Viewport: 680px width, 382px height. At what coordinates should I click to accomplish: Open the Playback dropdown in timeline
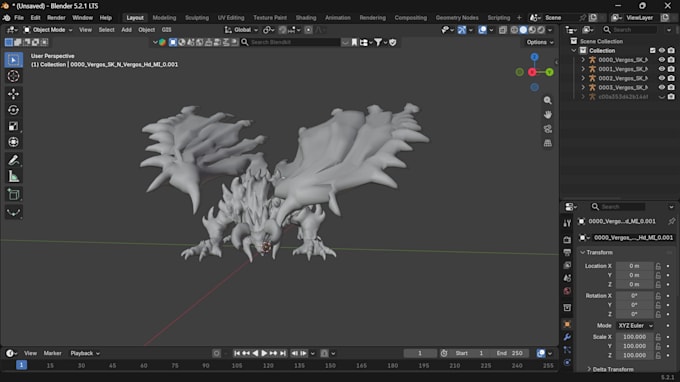tap(85, 353)
